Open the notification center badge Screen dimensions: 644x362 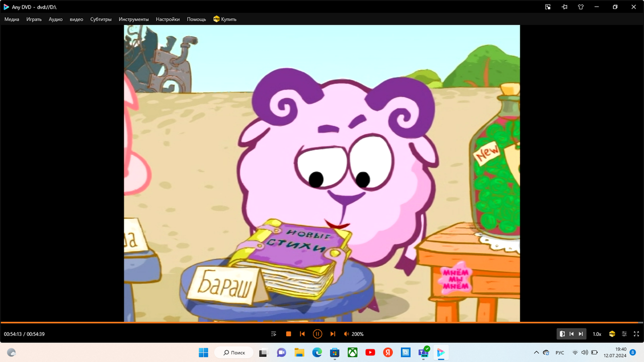pyautogui.click(x=632, y=352)
